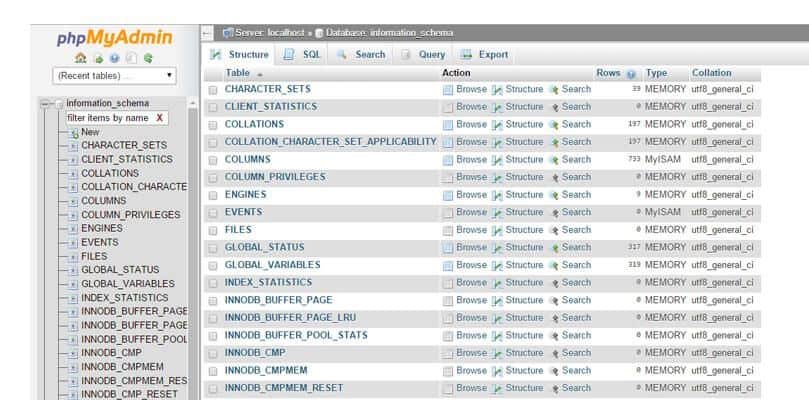The image size is (809, 400).
Task: Expand COLUMNS node in tree
Action: point(73,201)
